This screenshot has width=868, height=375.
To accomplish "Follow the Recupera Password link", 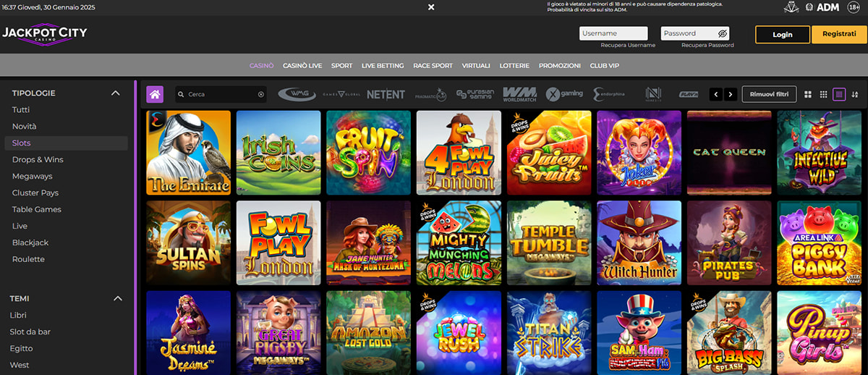I will pyautogui.click(x=707, y=45).
